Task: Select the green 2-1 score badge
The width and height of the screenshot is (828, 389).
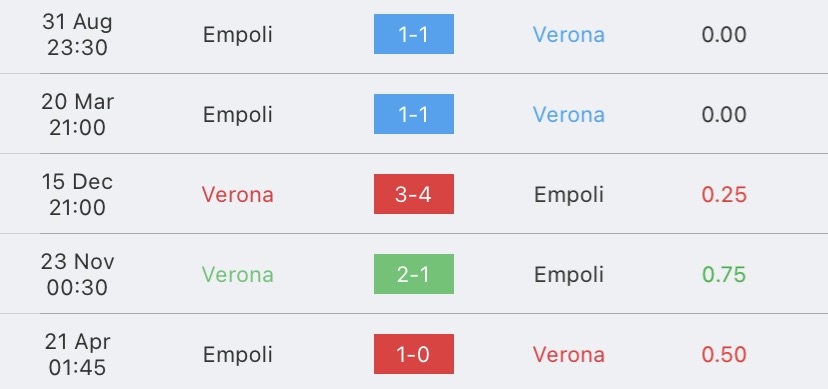Action: point(413,274)
